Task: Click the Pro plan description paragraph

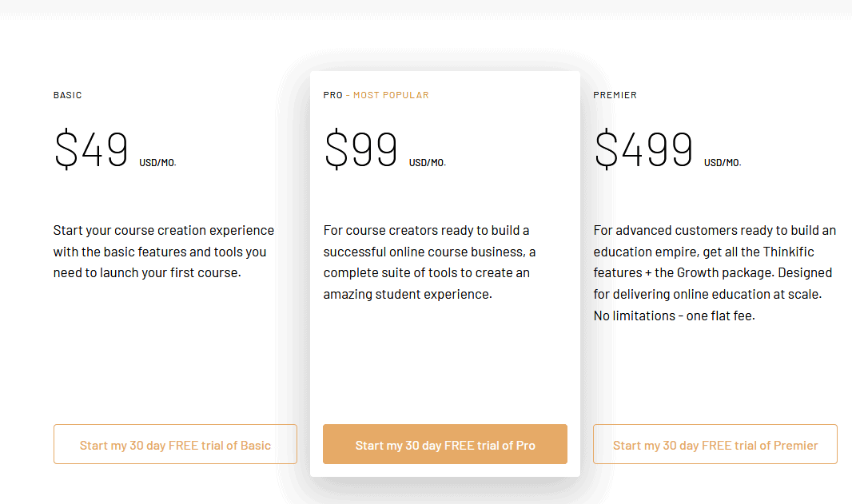Action: pos(429,262)
